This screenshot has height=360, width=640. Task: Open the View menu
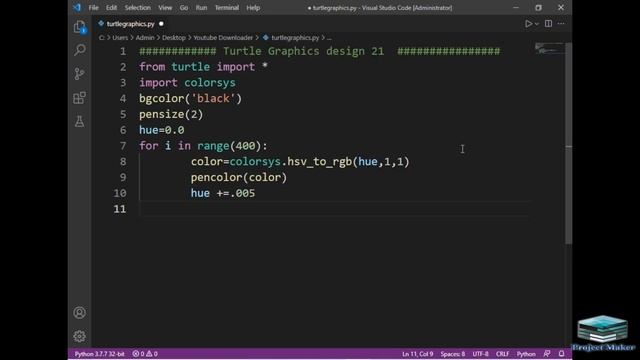[x=165, y=8]
